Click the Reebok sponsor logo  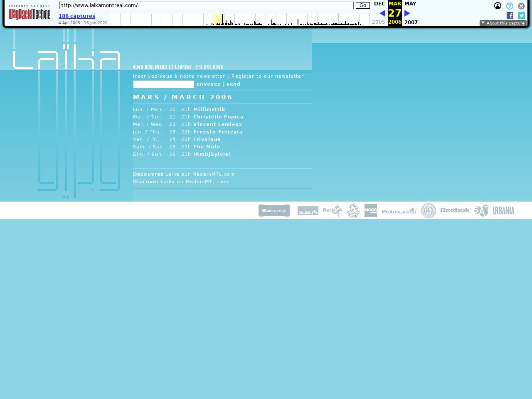click(455, 210)
